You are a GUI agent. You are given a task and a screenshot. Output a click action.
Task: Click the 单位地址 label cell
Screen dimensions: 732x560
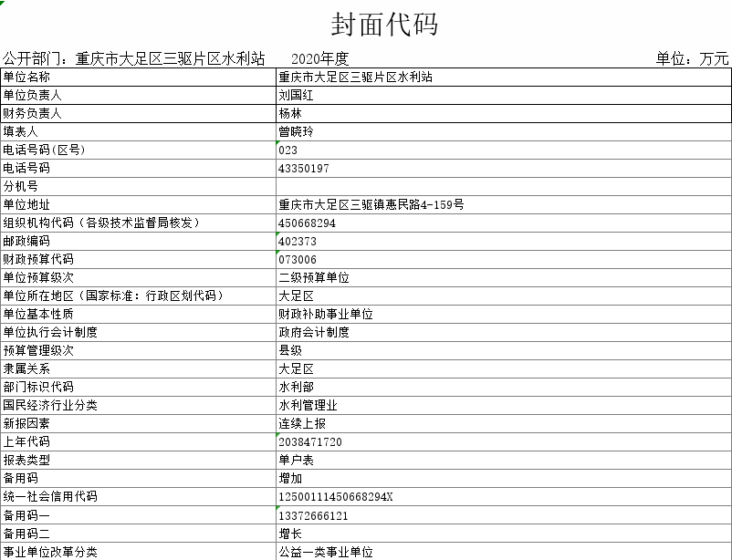pos(139,204)
